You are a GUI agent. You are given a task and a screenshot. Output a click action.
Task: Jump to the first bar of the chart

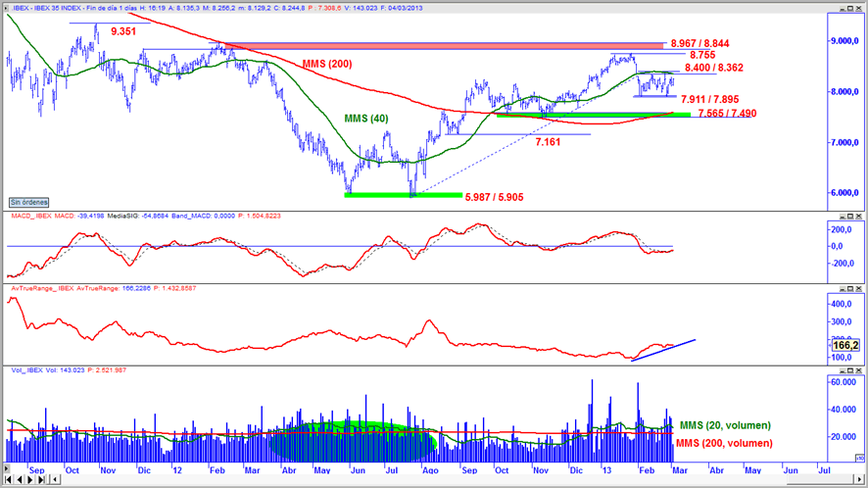(8, 479)
